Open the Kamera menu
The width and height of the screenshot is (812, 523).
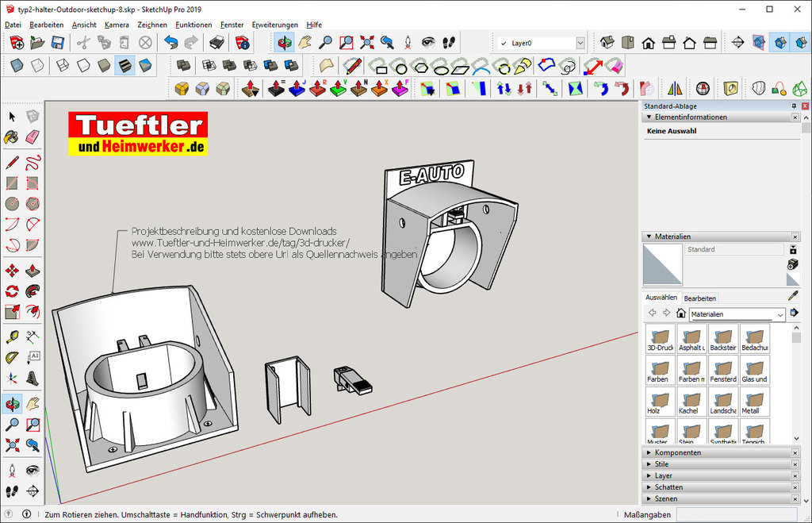tap(117, 25)
